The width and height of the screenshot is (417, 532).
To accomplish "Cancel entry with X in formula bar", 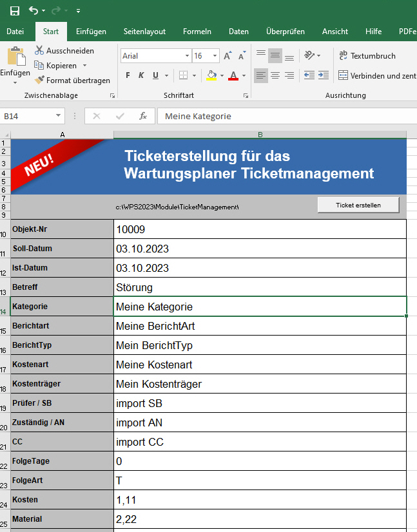I will pyautogui.click(x=97, y=117).
